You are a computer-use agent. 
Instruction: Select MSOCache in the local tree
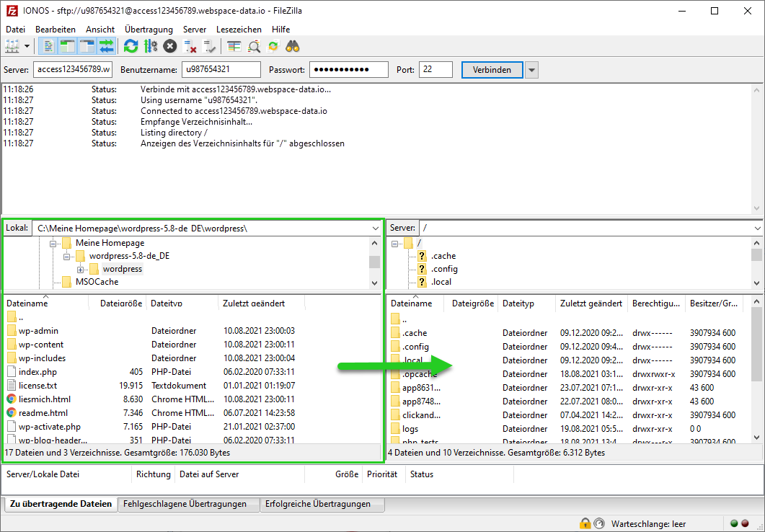click(97, 282)
